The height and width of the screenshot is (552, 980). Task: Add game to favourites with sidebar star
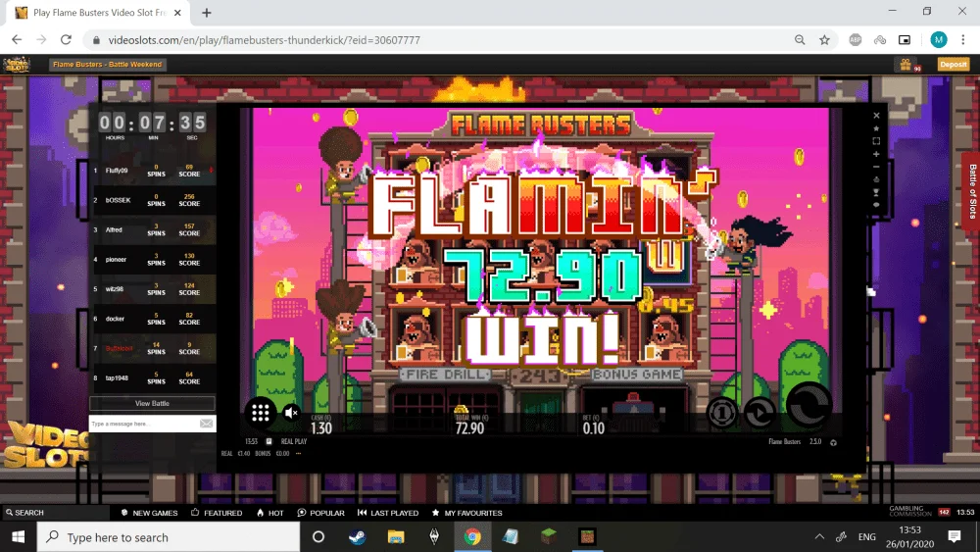point(876,128)
